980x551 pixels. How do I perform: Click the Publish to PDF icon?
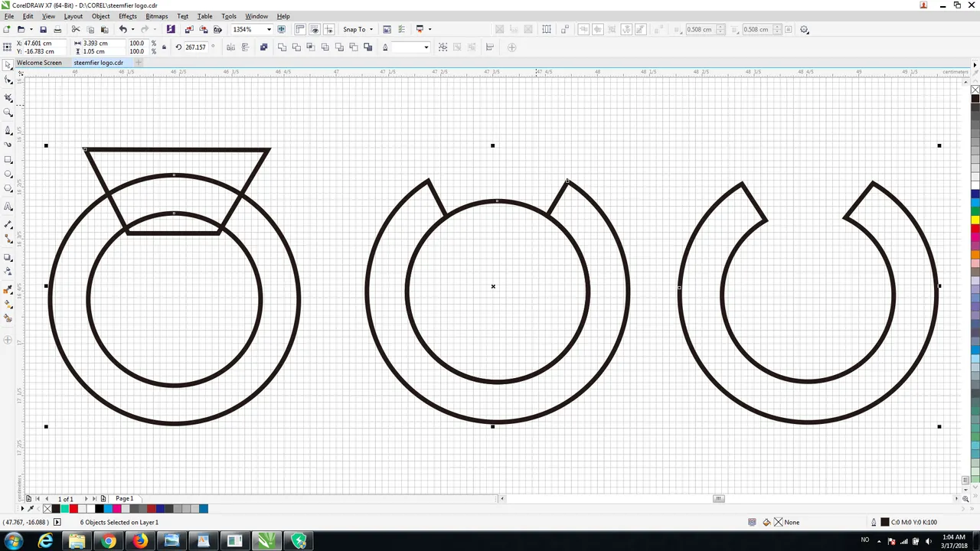[217, 29]
